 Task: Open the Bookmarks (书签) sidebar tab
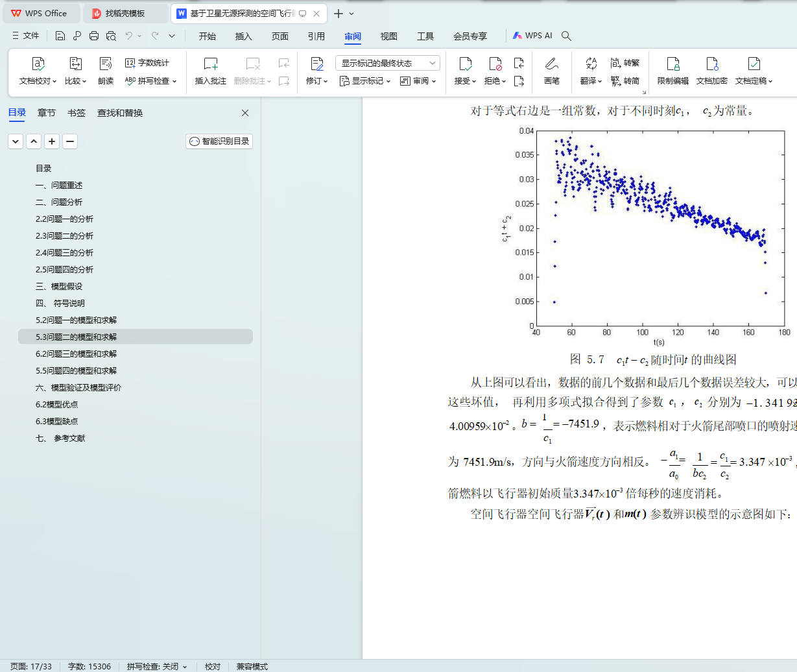point(77,113)
